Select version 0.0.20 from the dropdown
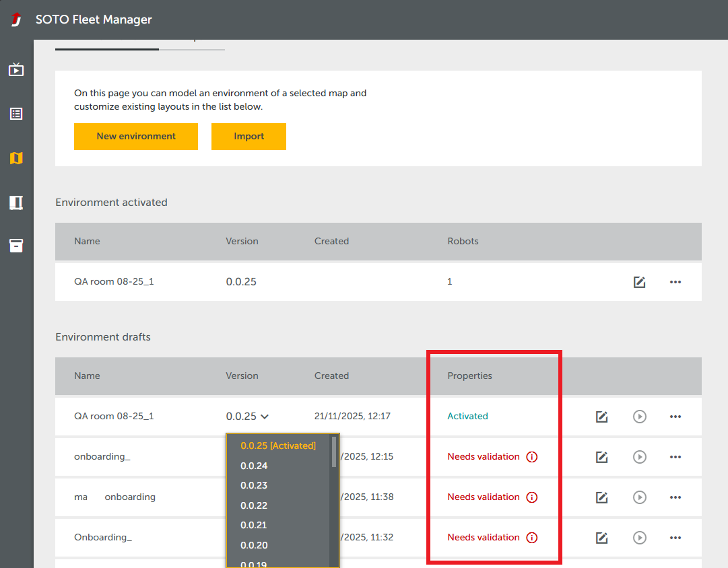Screen dimensions: 728x568 (254, 545)
